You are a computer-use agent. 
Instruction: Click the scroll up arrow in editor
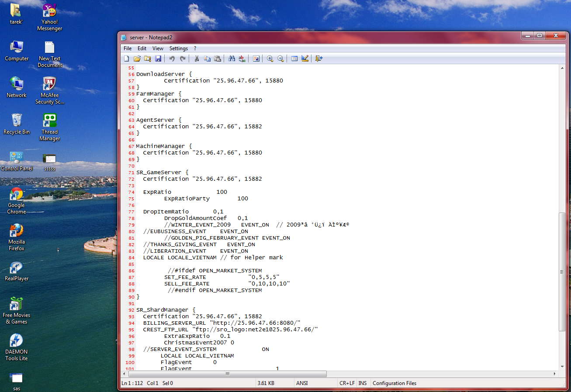pos(563,68)
